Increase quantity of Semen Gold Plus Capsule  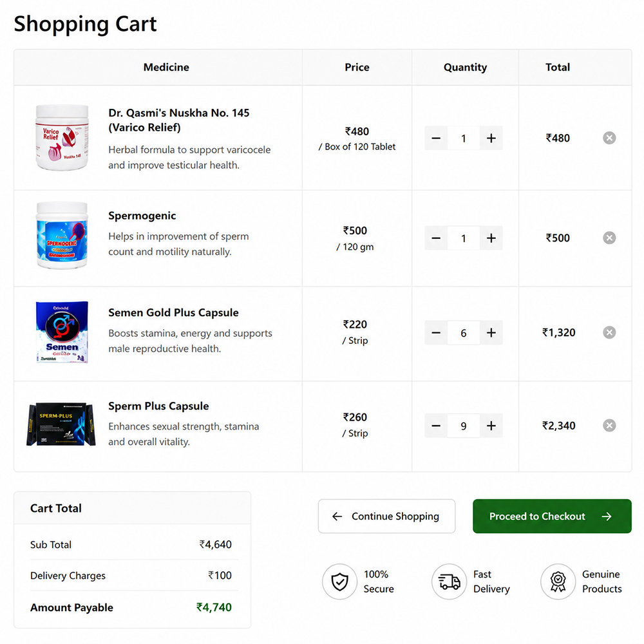[491, 333]
